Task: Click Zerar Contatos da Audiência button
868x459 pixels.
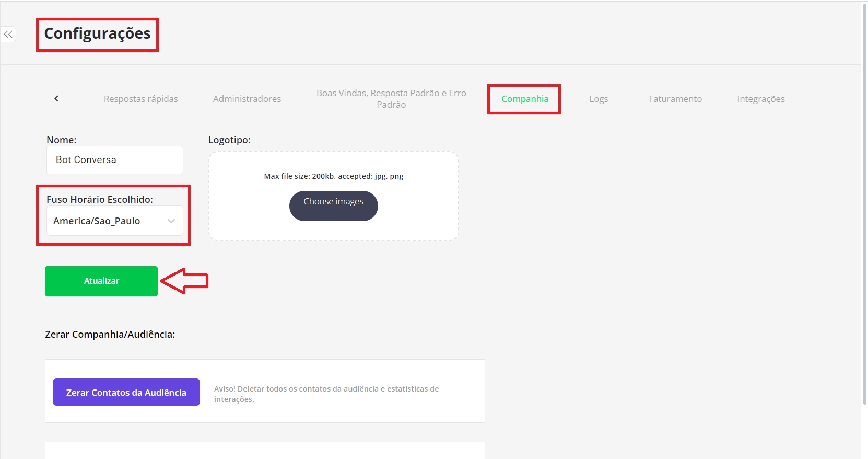Action: point(126,392)
